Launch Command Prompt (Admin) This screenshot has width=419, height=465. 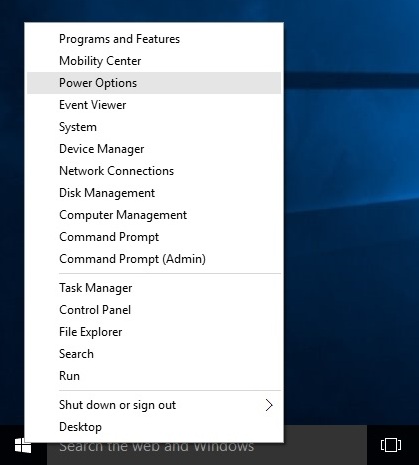[x=154, y=259]
